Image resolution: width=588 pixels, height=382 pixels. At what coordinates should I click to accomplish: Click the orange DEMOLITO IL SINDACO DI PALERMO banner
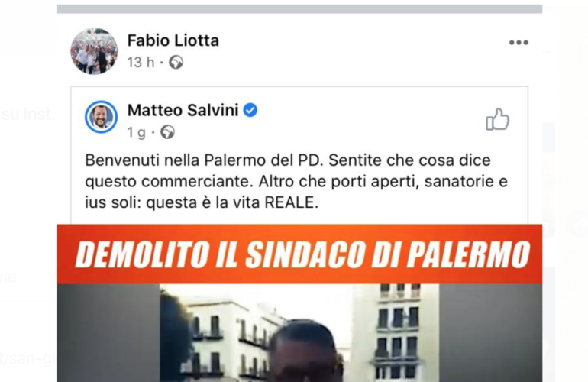[299, 254]
